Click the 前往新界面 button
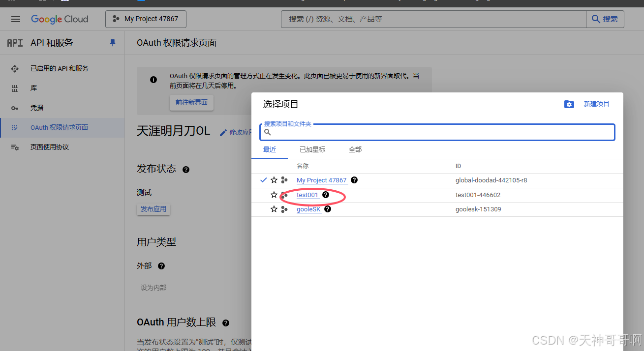644x351 pixels. point(191,102)
